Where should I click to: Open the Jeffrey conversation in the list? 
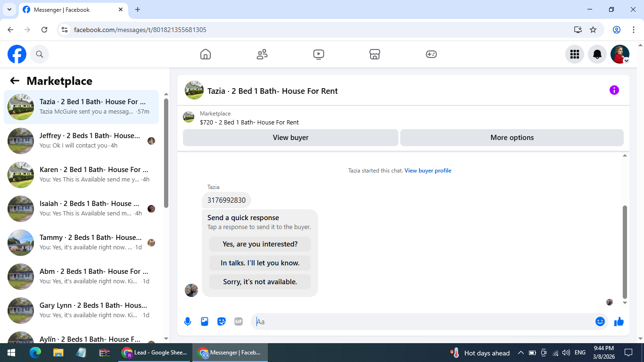(82, 141)
